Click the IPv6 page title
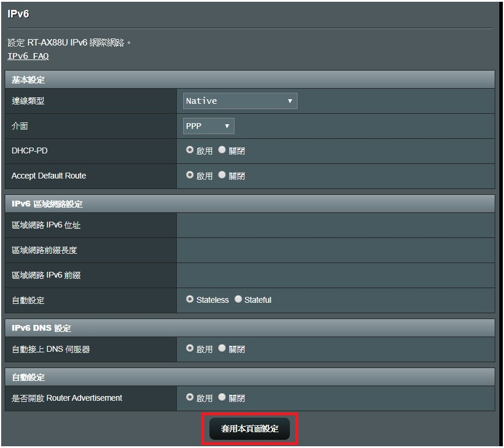 (x=18, y=14)
